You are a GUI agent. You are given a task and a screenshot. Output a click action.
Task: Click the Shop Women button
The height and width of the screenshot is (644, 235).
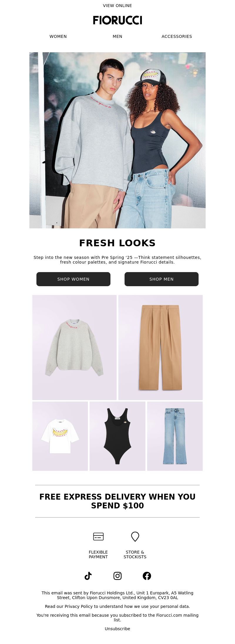73,279
